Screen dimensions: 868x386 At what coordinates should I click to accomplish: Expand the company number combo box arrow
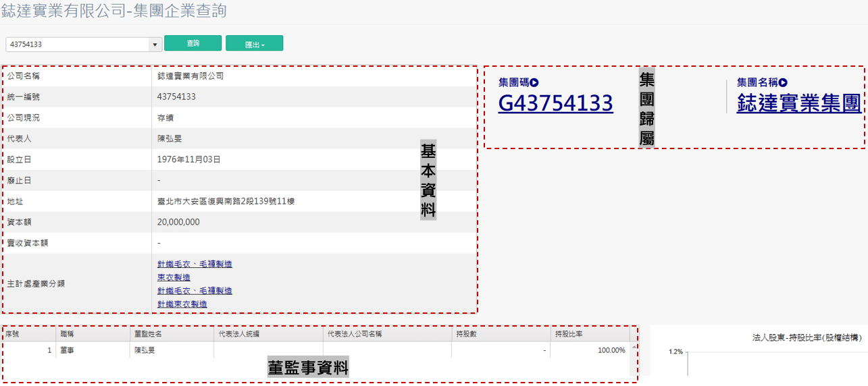pyautogui.click(x=155, y=45)
